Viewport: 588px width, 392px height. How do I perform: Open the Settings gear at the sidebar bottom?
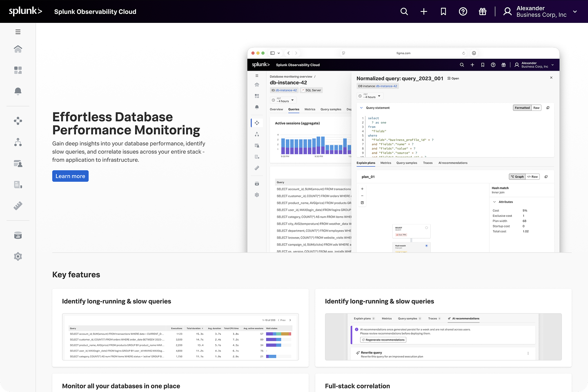tap(18, 256)
